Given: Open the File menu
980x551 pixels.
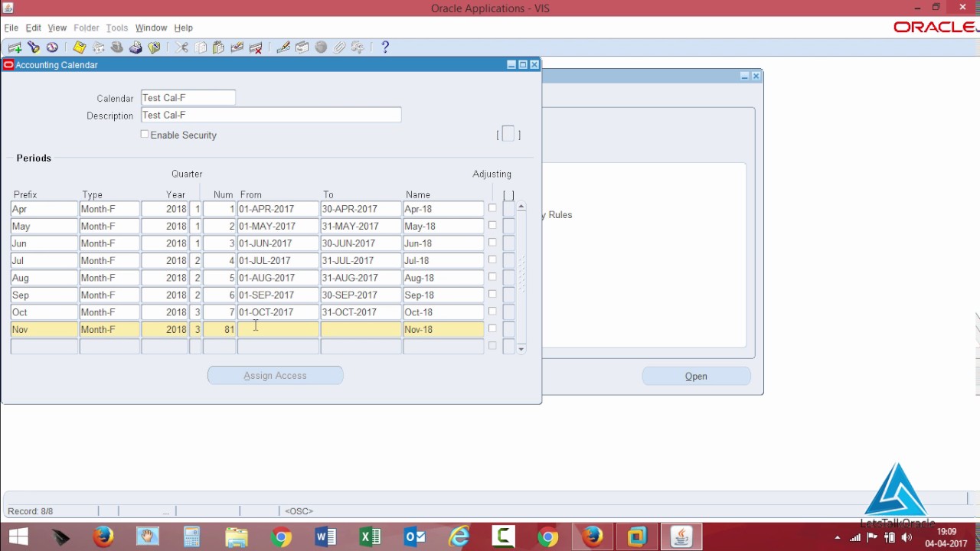Looking at the screenshot, I should [x=11, y=28].
